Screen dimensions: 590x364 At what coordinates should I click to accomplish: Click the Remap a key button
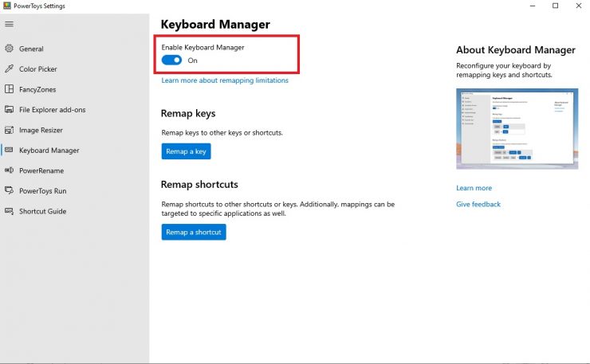pos(186,151)
